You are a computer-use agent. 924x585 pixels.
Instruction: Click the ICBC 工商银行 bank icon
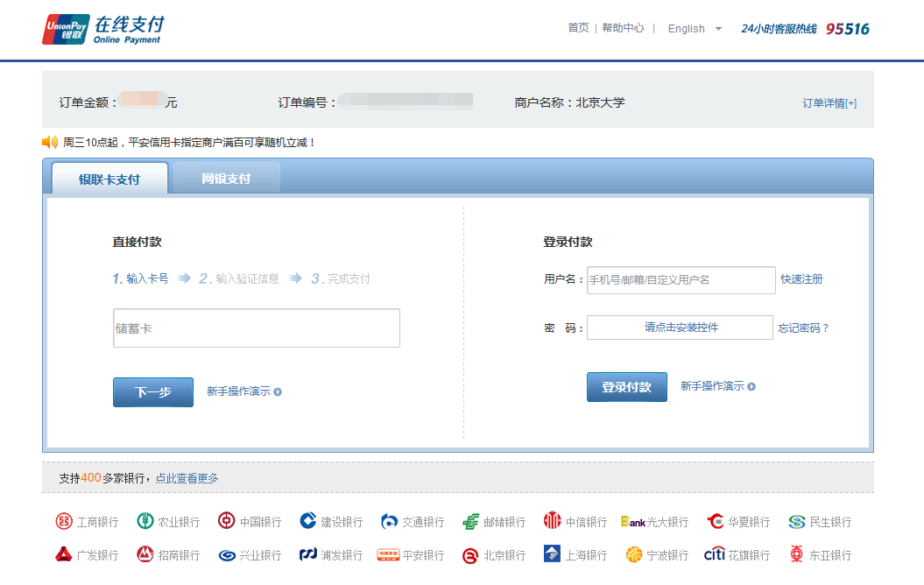[64, 522]
